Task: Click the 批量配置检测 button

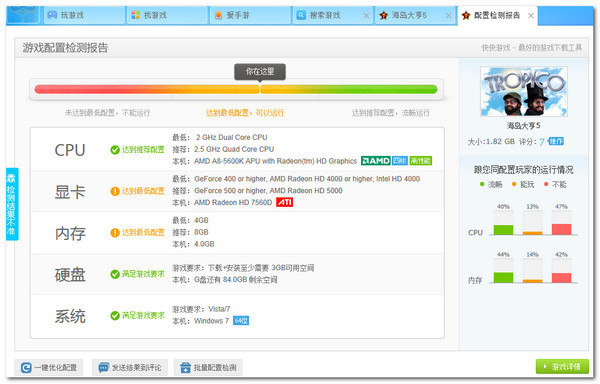Action: click(208, 368)
